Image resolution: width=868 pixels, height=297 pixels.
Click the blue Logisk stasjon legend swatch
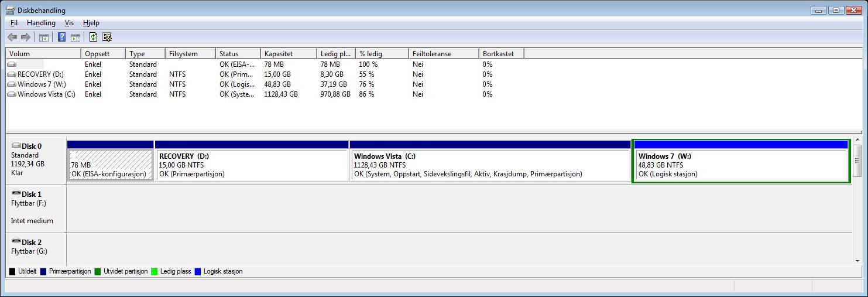[x=198, y=272]
